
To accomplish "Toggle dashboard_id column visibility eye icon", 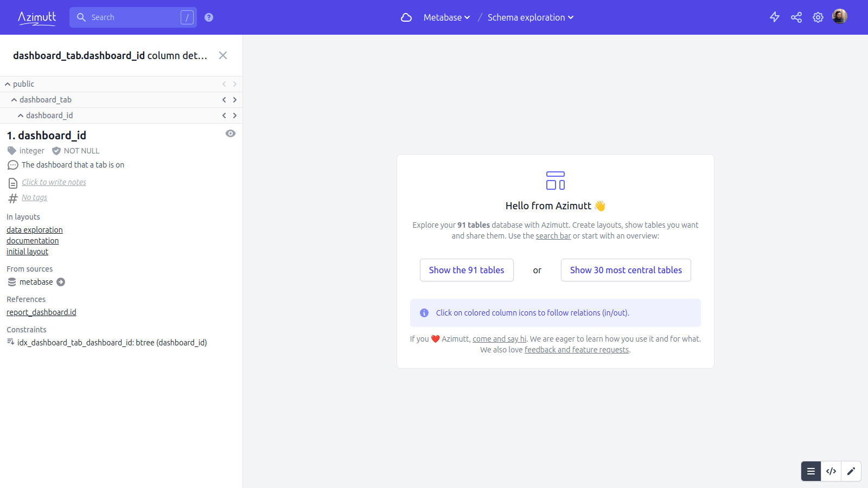I will pos(231,133).
